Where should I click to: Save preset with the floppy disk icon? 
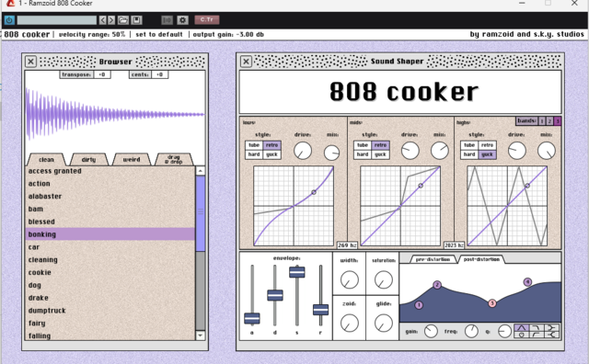tap(136, 20)
